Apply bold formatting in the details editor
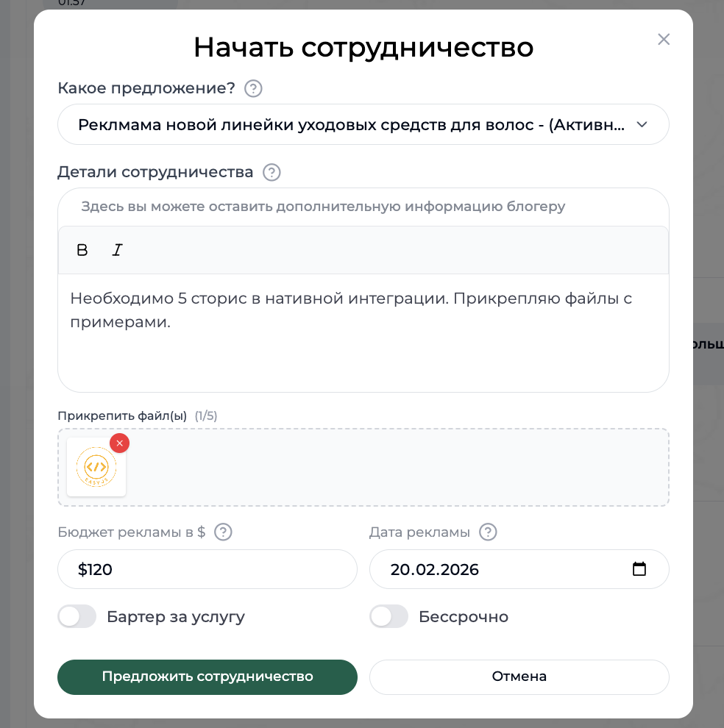724x728 pixels. click(x=82, y=250)
